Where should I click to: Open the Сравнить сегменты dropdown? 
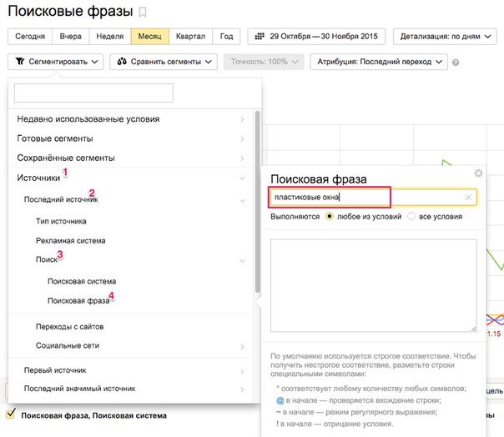(164, 62)
